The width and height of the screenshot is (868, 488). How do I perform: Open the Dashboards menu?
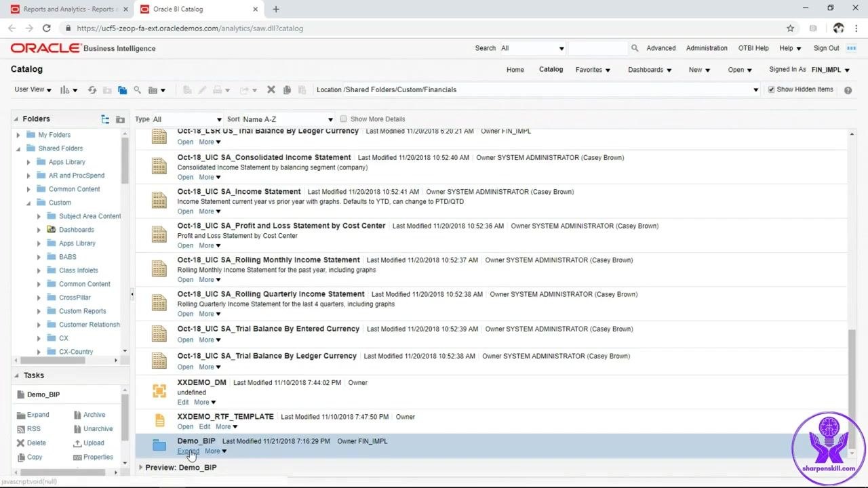[x=650, y=70]
